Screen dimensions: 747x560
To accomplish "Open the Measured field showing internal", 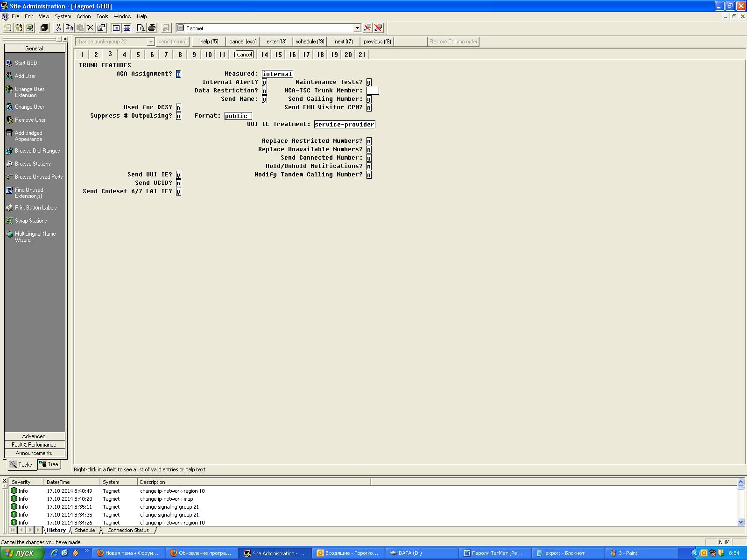I will 277,74.
